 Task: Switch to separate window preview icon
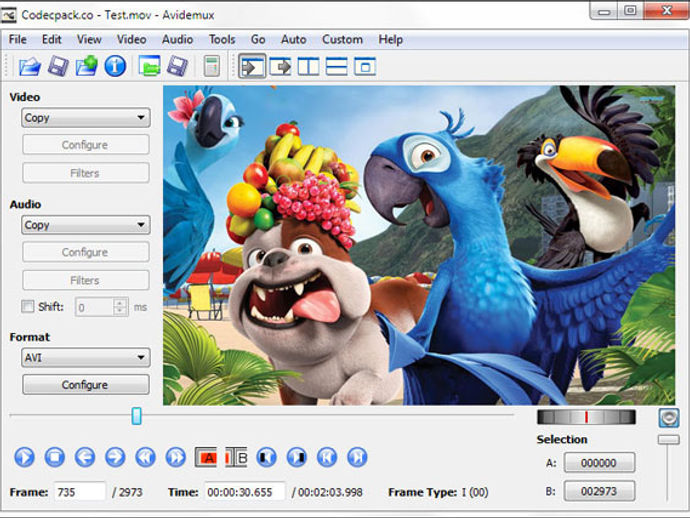(x=365, y=66)
